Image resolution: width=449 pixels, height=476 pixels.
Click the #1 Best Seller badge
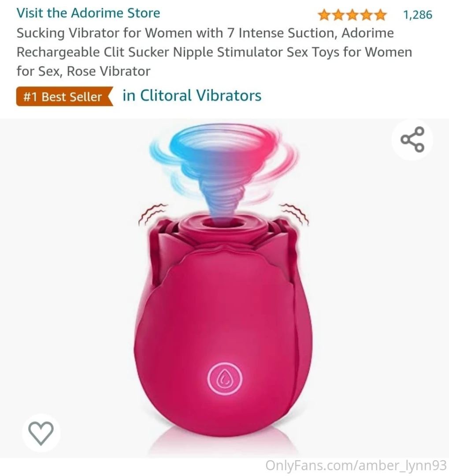[64, 97]
